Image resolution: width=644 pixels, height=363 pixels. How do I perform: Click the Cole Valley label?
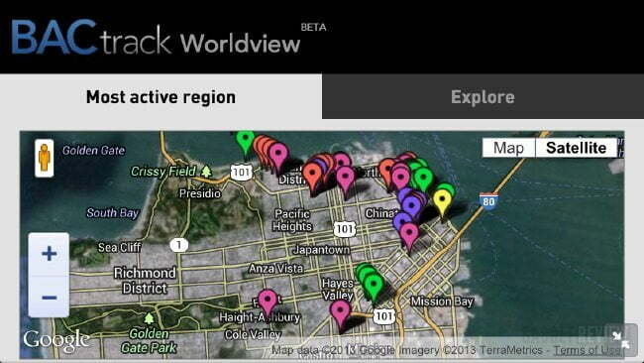(253, 334)
